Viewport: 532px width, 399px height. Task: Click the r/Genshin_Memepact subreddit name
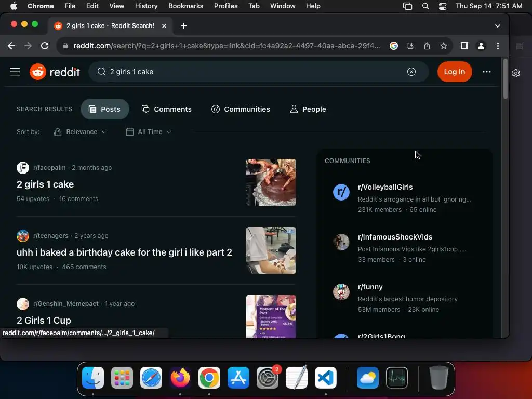[66, 303]
